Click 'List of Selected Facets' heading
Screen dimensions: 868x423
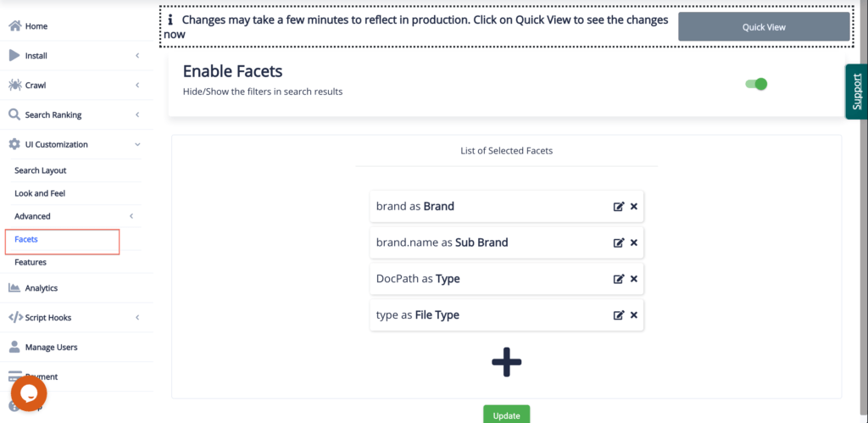tap(507, 150)
